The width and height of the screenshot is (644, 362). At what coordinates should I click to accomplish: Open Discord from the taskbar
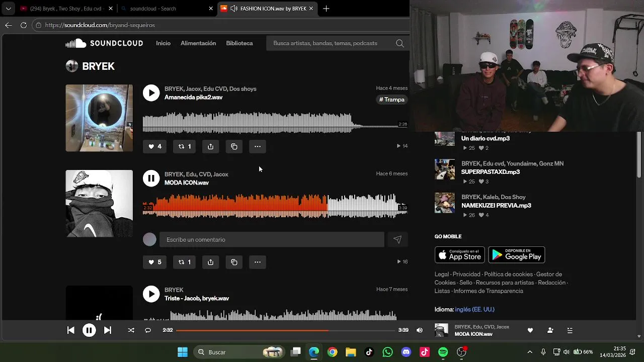click(x=406, y=352)
